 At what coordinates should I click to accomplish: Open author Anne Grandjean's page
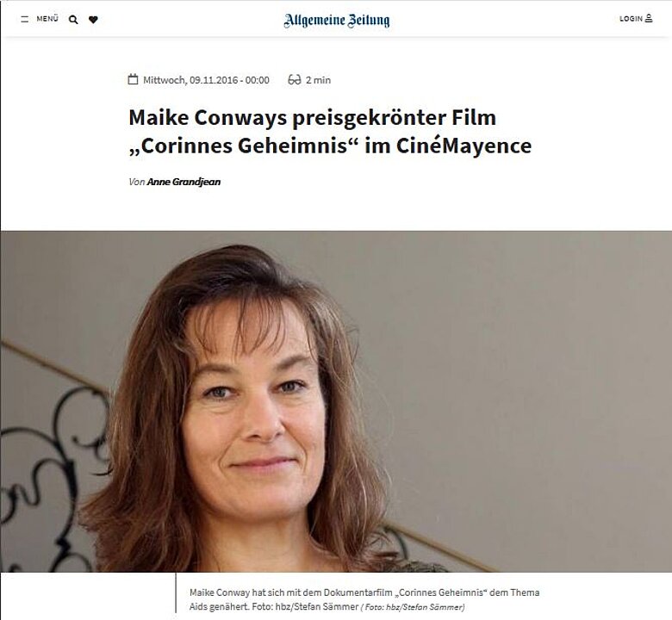(x=184, y=182)
